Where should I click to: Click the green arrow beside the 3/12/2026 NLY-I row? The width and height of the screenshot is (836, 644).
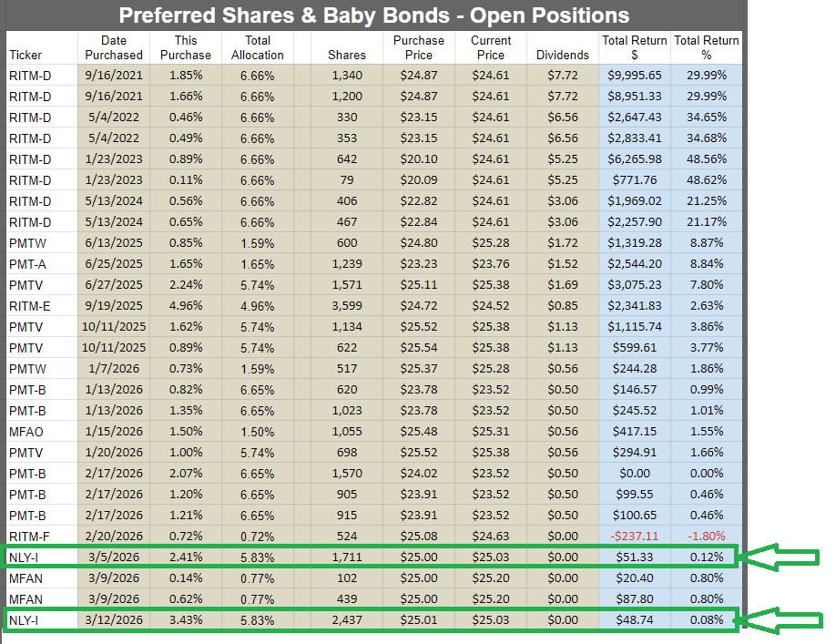[x=784, y=621]
